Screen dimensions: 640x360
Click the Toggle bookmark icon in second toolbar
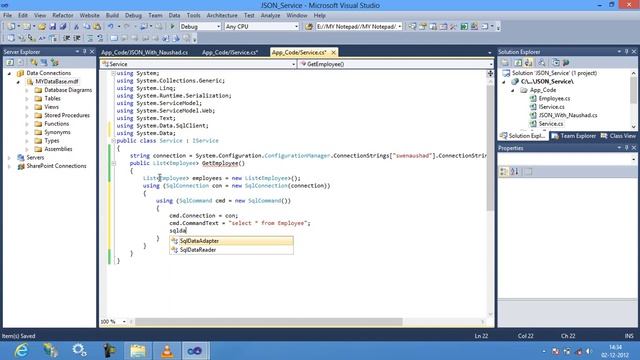pyautogui.click(x=114, y=38)
